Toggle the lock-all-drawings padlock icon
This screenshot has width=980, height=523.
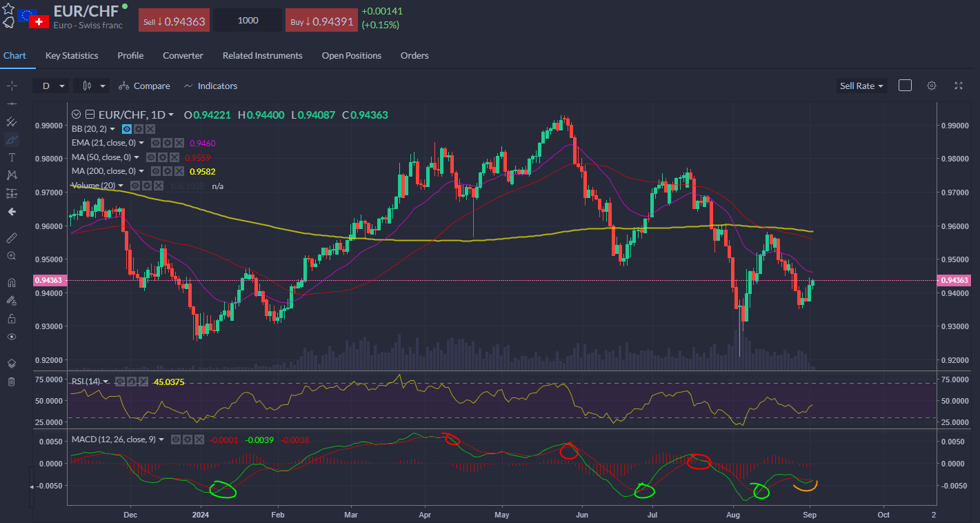11,318
